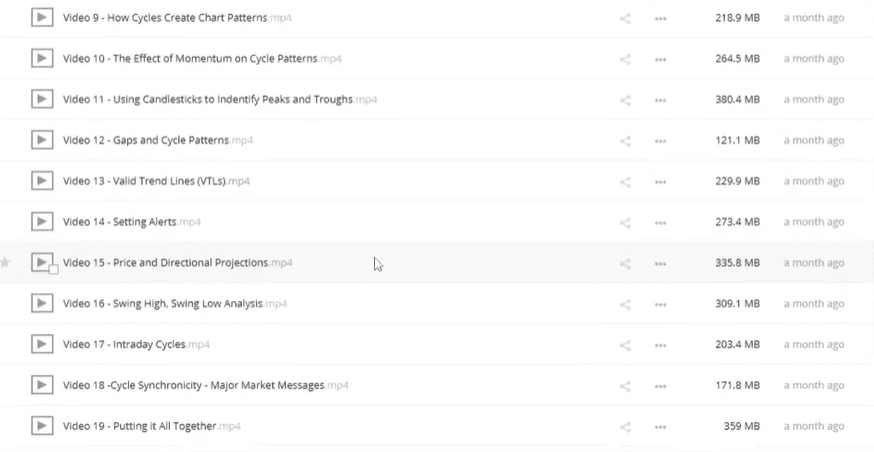Share Video 13 Valid Trend Lines file
The width and height of the screenshot is (874, 452).
[625, 182]
